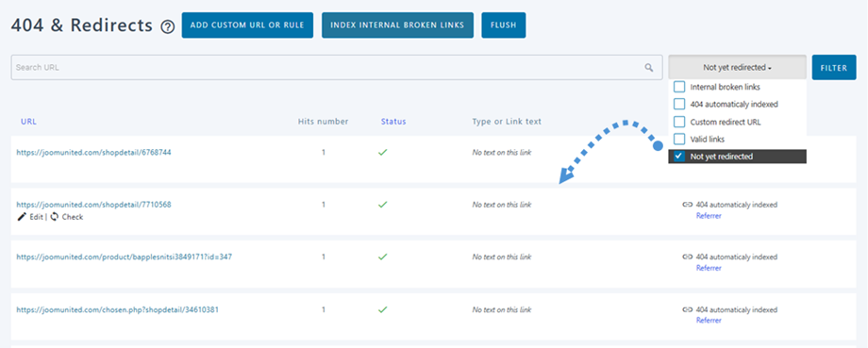Toggle the Custom redirect URL checkbox
The width and height of the screenshot is (868, 348).
coord(679,122)
